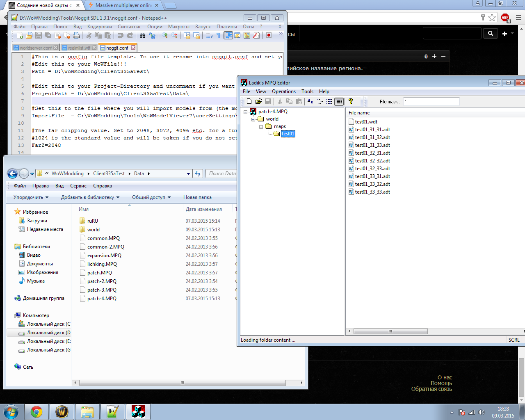Switch to the worldserver.conf tab
Viewport: 525px width, 420px height.
(36, 48)
